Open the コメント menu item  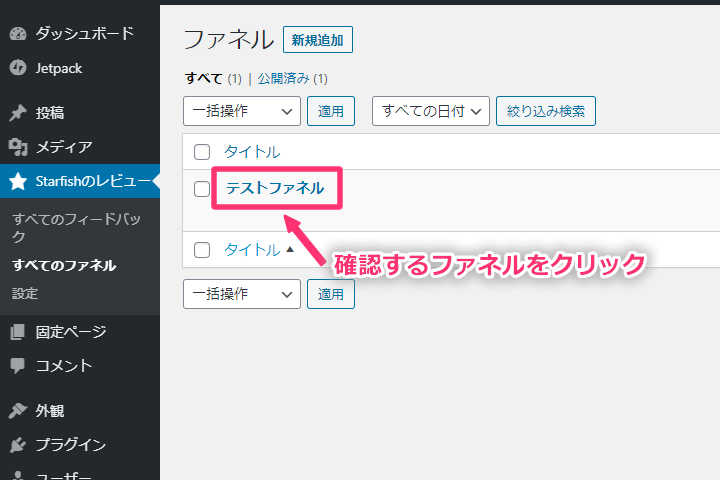pyautogui.click(x=80, y=366)
